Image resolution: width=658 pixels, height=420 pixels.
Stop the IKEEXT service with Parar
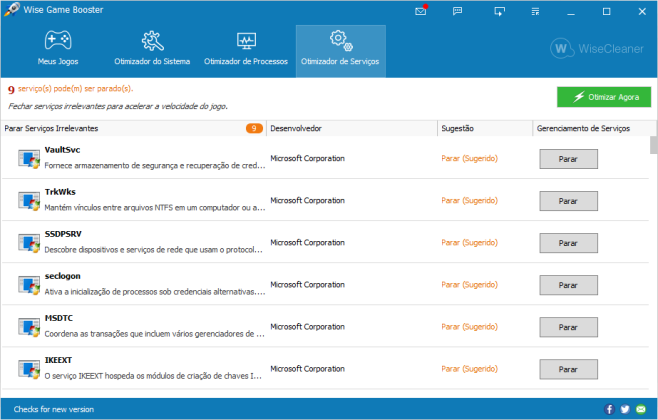[568, 369]
